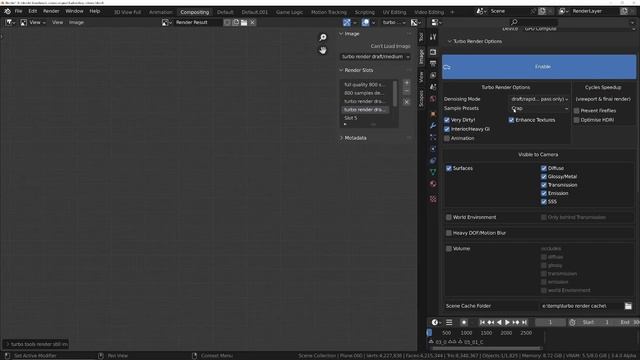
Task: Open the View Layer properties tab icon
Action: click(x=433, y=75)
